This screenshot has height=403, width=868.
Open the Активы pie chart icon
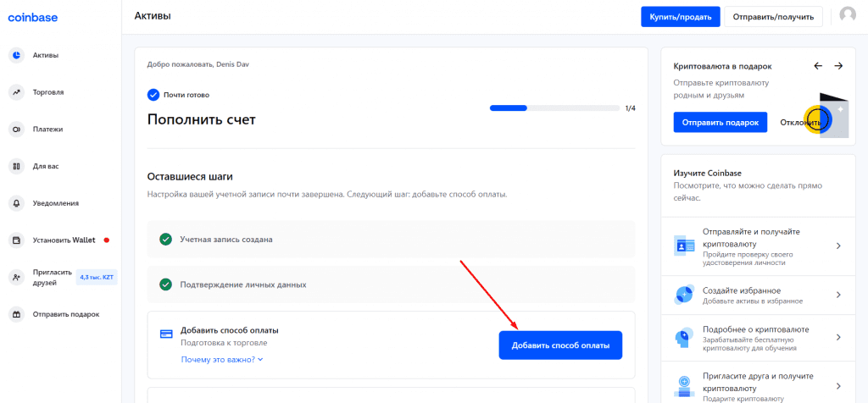(17, 55)
